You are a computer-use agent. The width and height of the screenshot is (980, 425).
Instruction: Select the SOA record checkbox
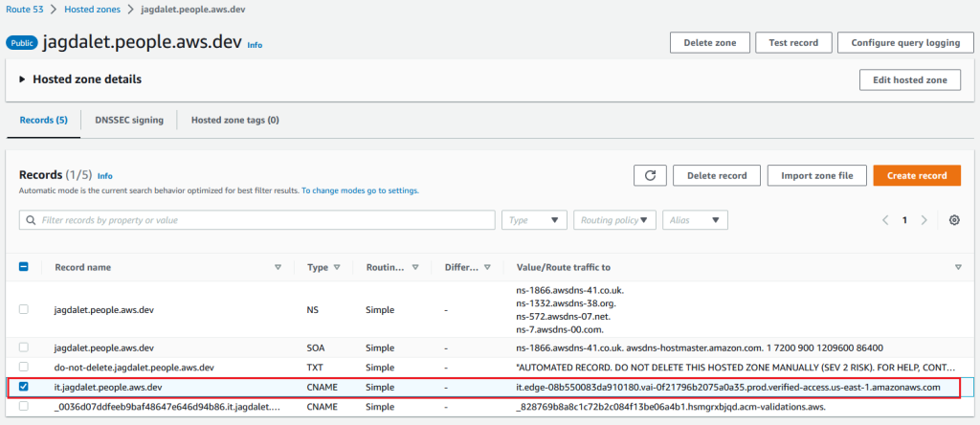pos(24,347)
